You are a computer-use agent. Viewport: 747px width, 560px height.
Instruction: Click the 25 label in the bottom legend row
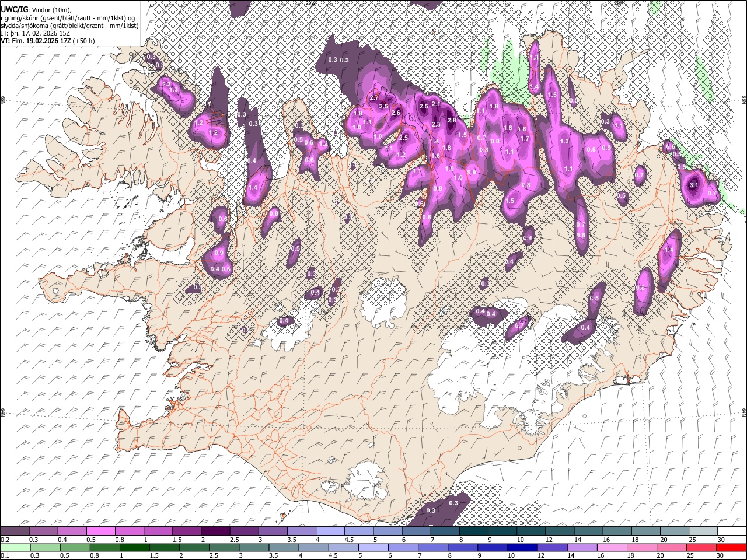click(x=690, y=555)
